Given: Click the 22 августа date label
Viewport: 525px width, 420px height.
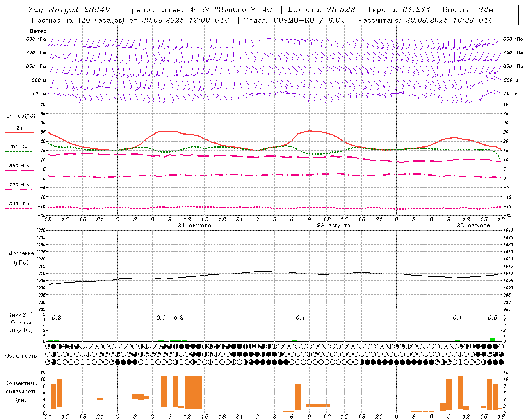Looking at the screenshot, I should (334, 226).
